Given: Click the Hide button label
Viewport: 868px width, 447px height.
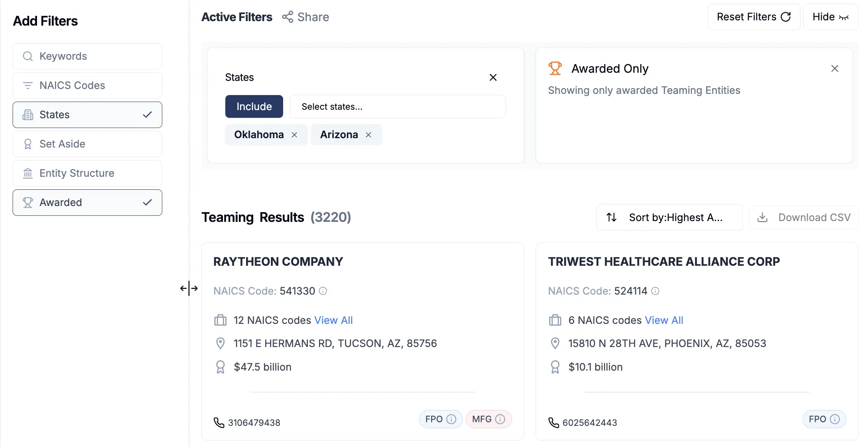Looking at the screenshot, I should tap(824, 17).
